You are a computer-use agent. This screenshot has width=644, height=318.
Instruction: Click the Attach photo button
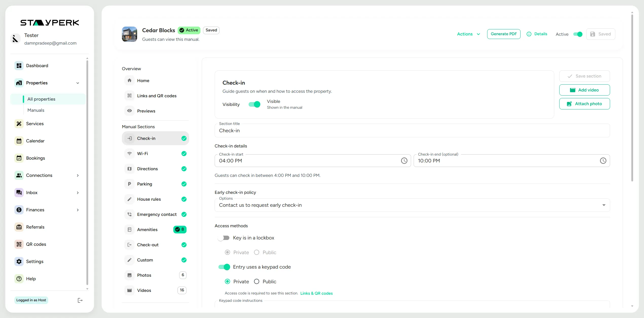[584, 104]
